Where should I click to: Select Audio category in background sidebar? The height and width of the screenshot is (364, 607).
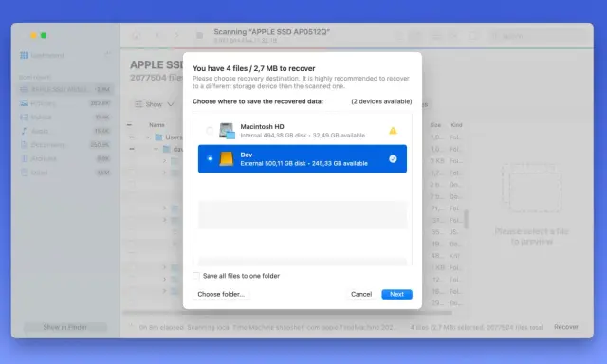coord(65,131)
